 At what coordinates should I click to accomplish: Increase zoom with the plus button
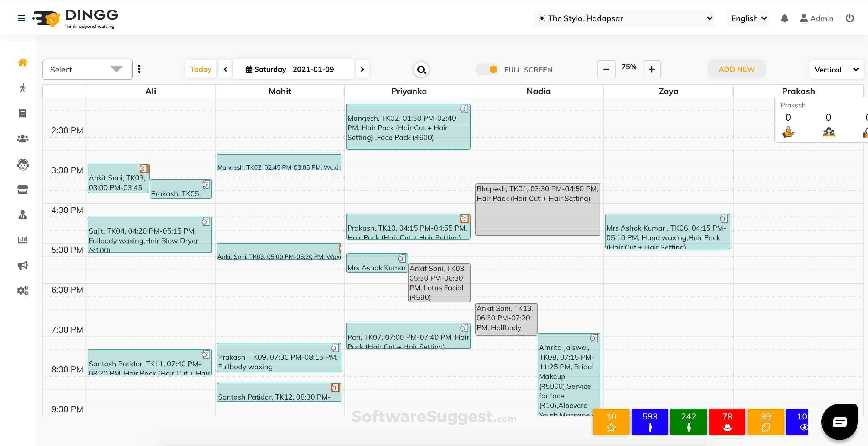point(651,69)
